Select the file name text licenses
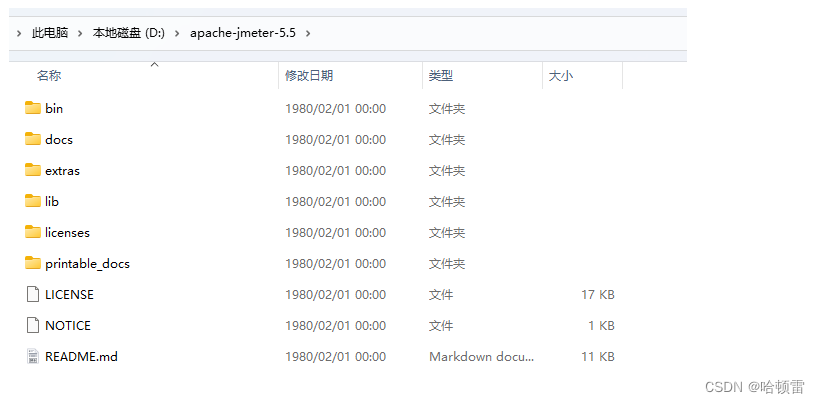This screenshot has height=404, width=820. click(67, 233)
